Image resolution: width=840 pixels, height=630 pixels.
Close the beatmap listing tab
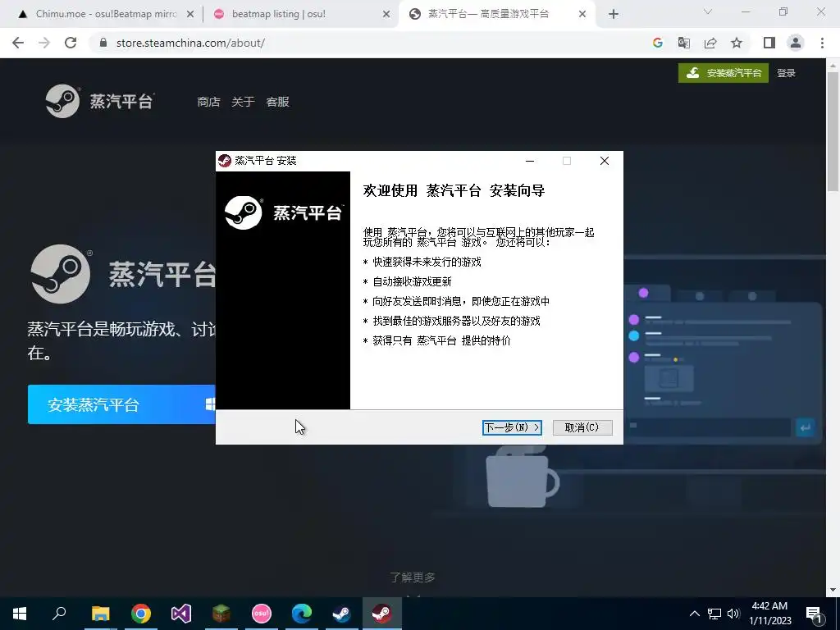click(x=386, y=15)
